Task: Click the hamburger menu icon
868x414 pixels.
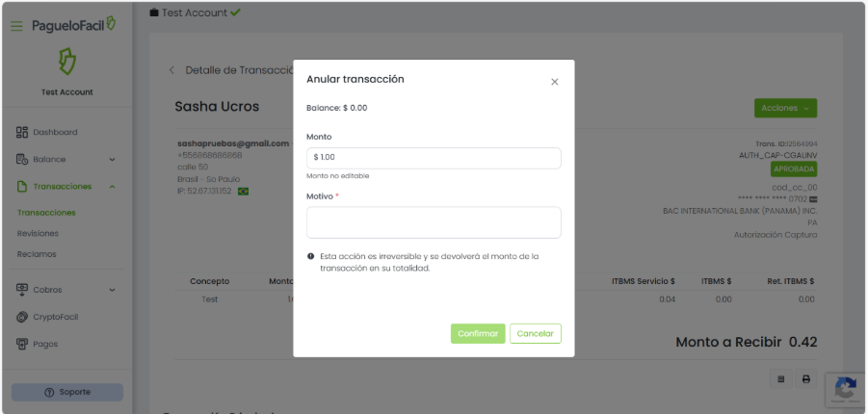Action: (x=16, y=26)
